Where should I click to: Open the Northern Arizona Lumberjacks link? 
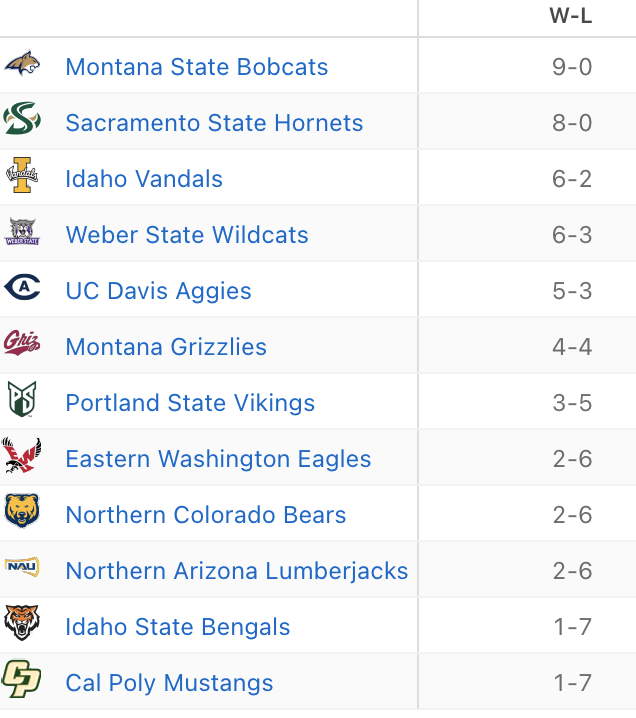pos(236,571)
